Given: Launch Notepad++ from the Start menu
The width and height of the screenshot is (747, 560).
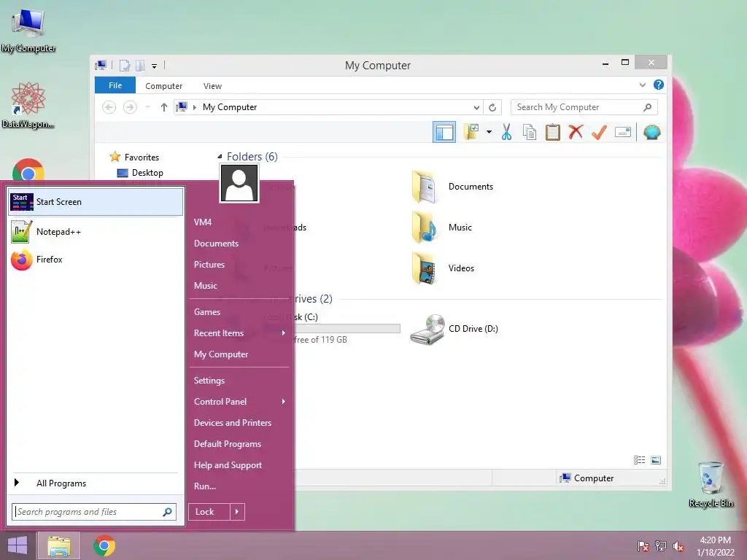Looking at the screenshot, I should 96,231.
